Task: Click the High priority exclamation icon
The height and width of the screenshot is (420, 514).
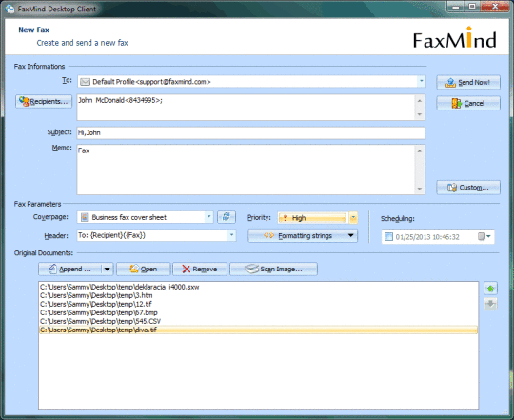Action: coord(285,218)
